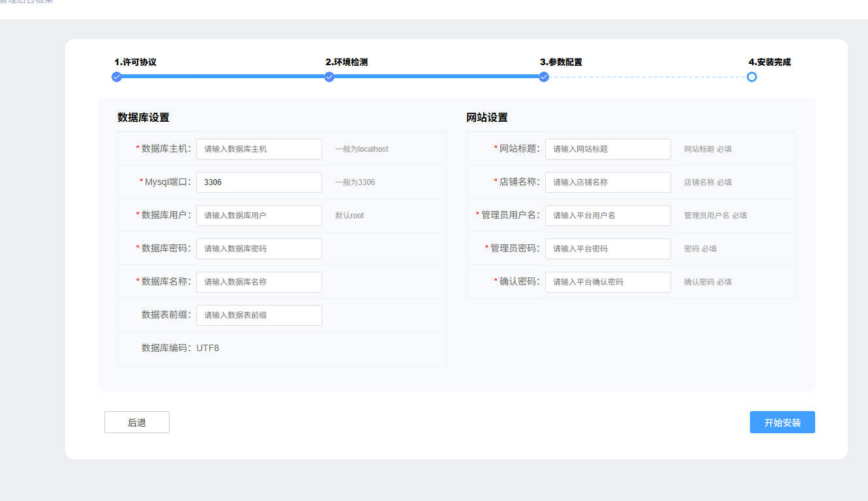868x501 pixels.
Task: Select the 网站标题 input field
Action: coord(608,149)
